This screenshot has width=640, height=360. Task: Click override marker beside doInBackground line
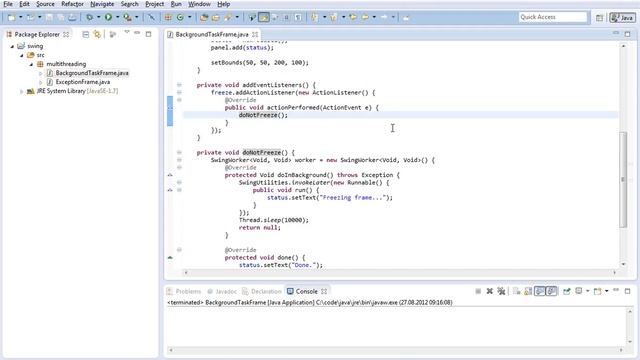tap(170, 175)
